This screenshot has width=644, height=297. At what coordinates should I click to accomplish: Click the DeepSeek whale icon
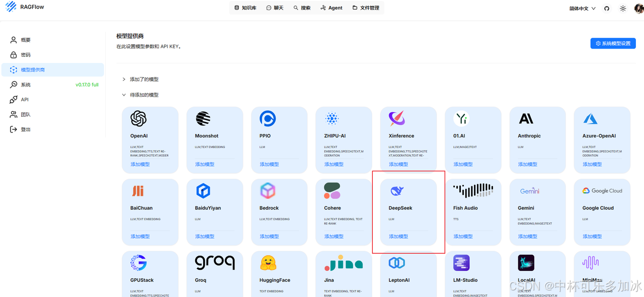point(396,191)
